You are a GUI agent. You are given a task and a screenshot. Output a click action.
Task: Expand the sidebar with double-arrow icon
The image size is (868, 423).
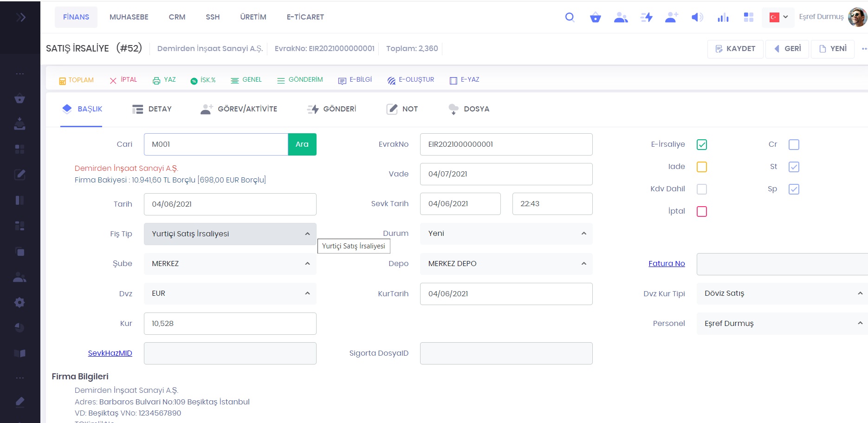coord(20,17)
